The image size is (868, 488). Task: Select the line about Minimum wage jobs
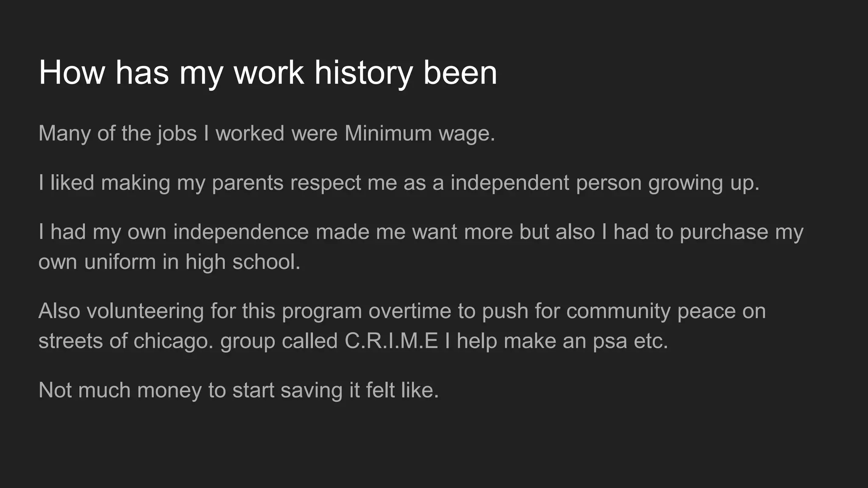tap(267, 134)
